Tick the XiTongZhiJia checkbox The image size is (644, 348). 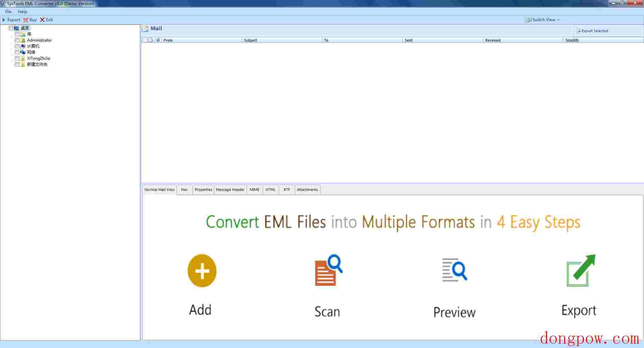tap(17, 58)
